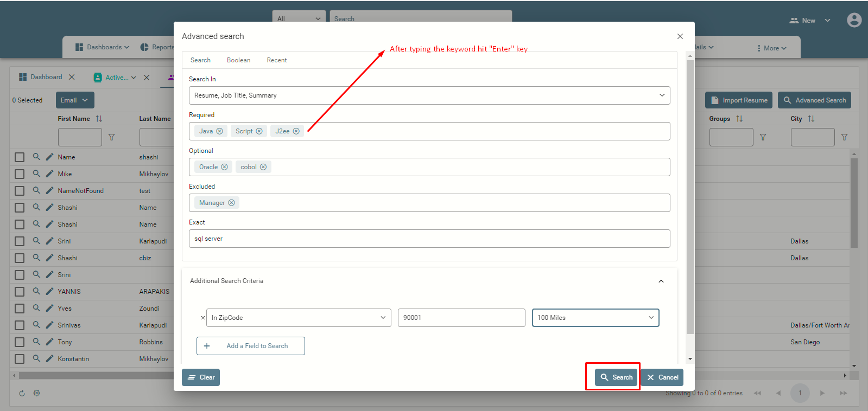This screenshot has height=411, width=868.
Task: Refresh the table with reload icon
Action: click(x=22, y=393)
